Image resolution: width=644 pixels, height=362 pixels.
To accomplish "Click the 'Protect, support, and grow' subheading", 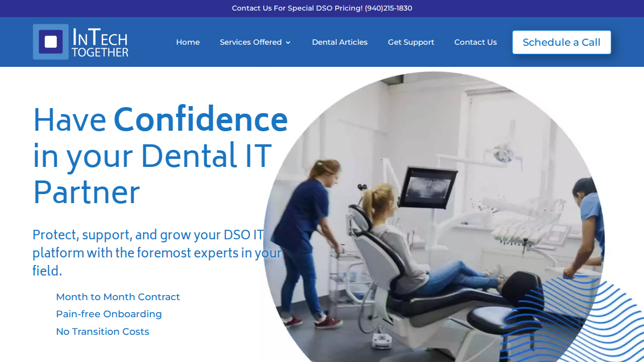I will [x=157, y=253].
